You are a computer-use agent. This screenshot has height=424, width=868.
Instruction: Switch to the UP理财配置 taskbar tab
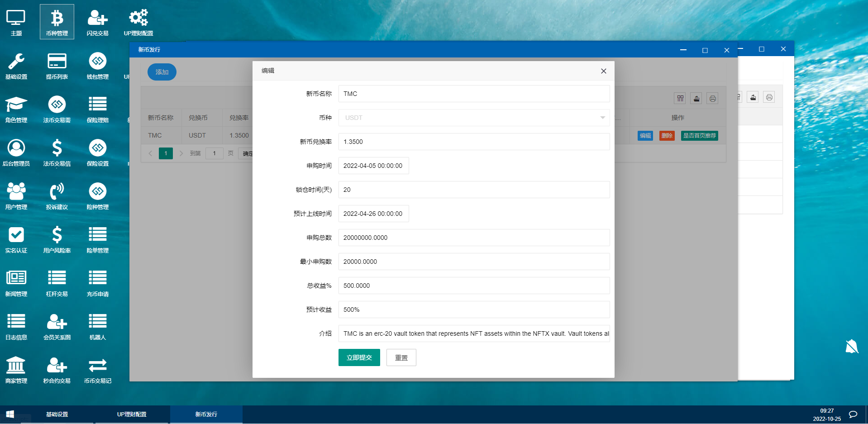(132, 414)
